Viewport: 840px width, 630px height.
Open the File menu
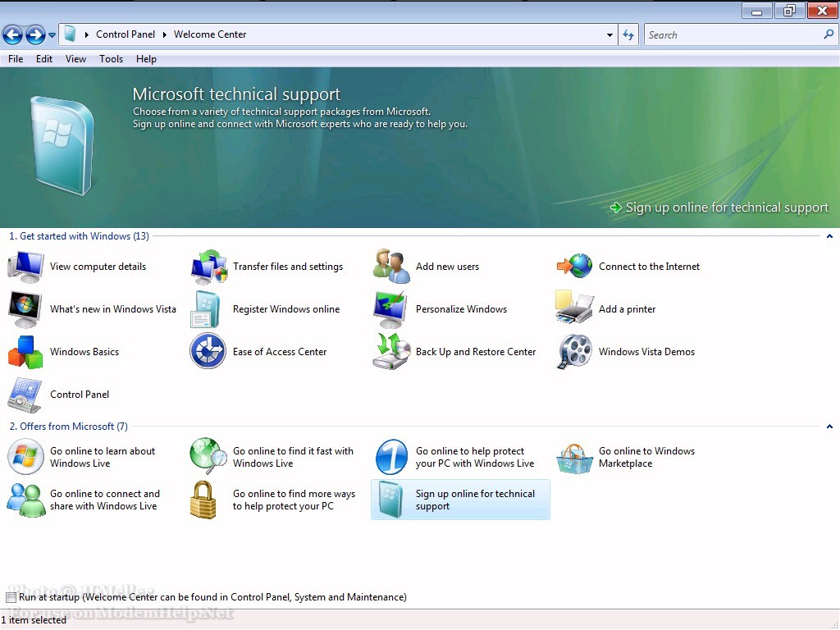tap(16, 59)
